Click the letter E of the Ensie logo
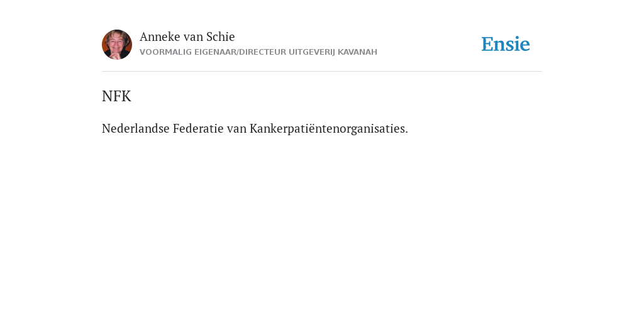 (487, 45)
